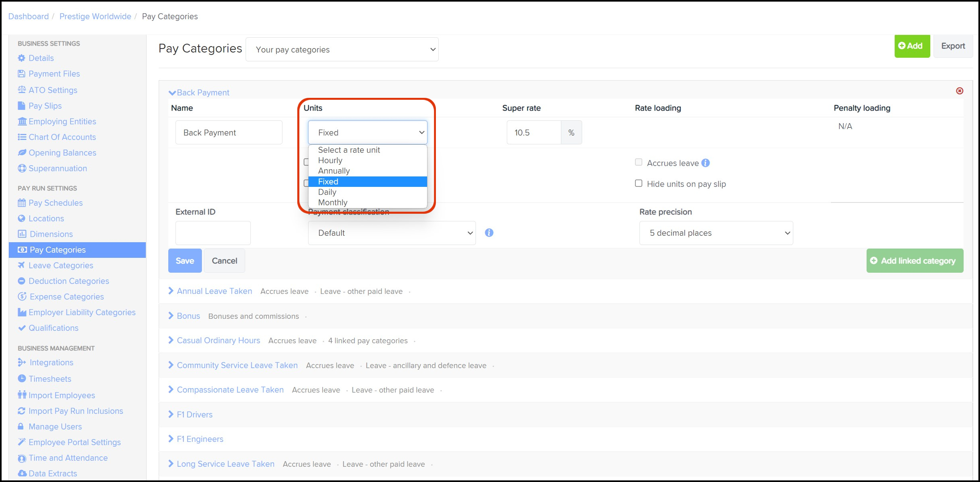This screenshot has height=482, width=980.
Task: Click the Accrues leave info icon
Action: 706,163
